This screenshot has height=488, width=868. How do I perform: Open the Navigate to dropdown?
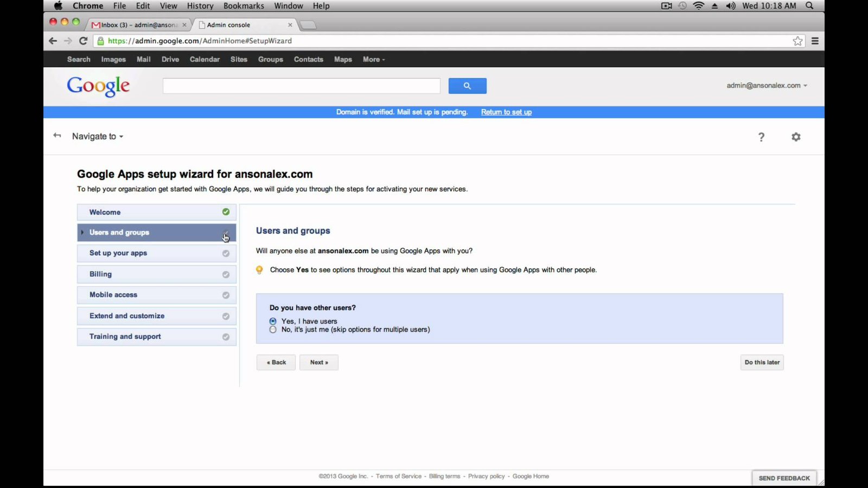[x=97, y=136]
